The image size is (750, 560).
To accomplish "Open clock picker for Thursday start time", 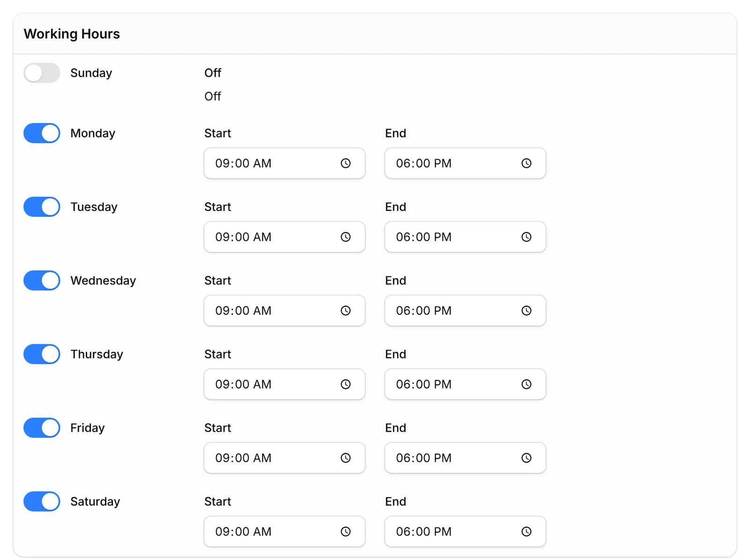I will point(345,384).
